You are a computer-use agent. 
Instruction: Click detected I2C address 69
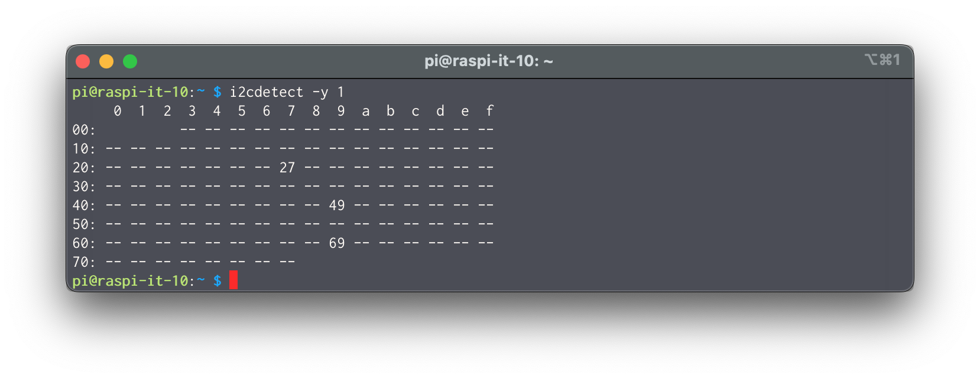point(337,243)
